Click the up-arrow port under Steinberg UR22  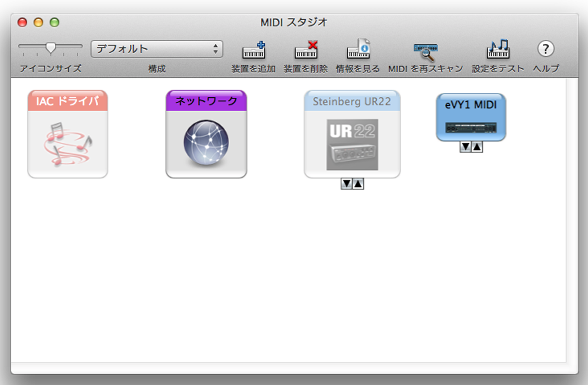[x=358, y=184]
